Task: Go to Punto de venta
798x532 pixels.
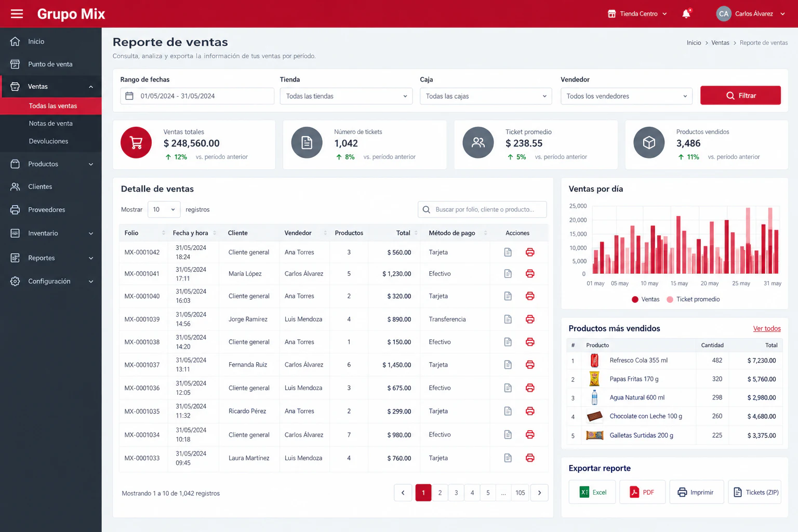Action: click(51, 64)
